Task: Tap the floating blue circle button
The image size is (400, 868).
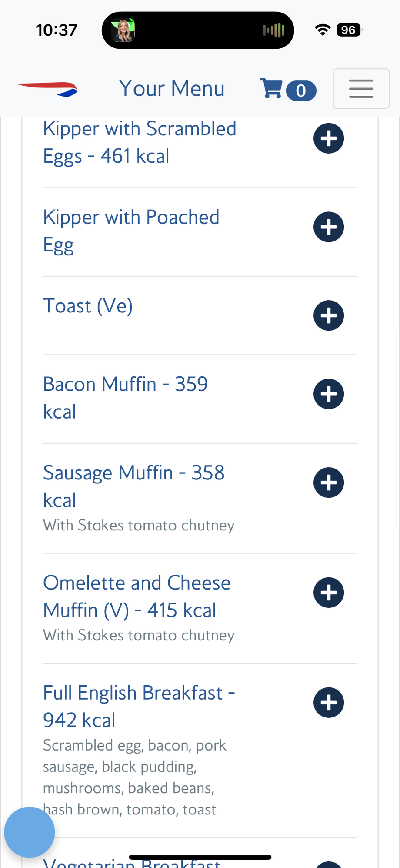Action: pyautogui.click(x=30, y=832)
